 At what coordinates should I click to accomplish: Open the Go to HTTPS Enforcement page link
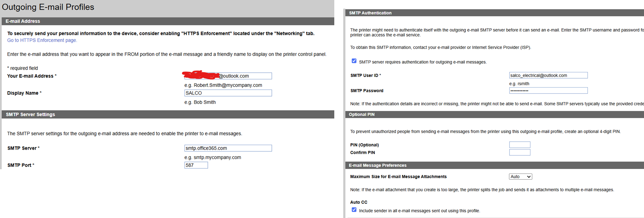pos(42,40)
